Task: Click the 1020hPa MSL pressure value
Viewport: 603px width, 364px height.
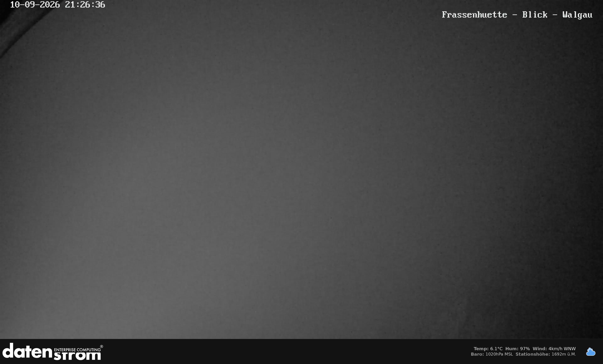Action: (x=499, y=354)
